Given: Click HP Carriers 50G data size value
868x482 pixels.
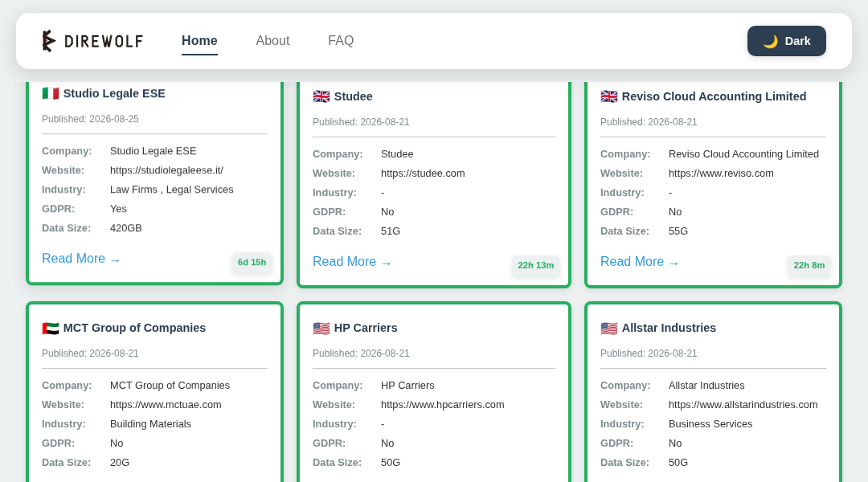Looking at the screenshot, I should point(391,463).
